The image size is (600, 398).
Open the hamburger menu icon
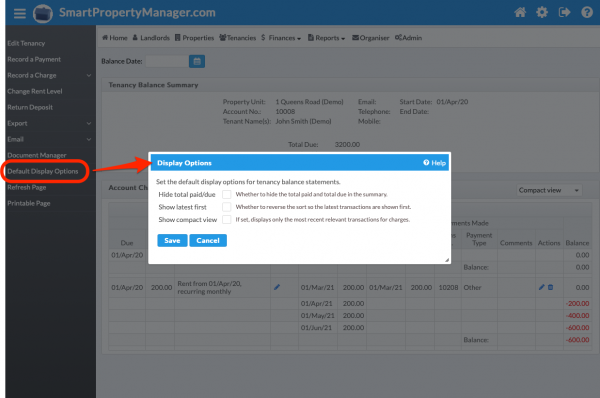20,13
